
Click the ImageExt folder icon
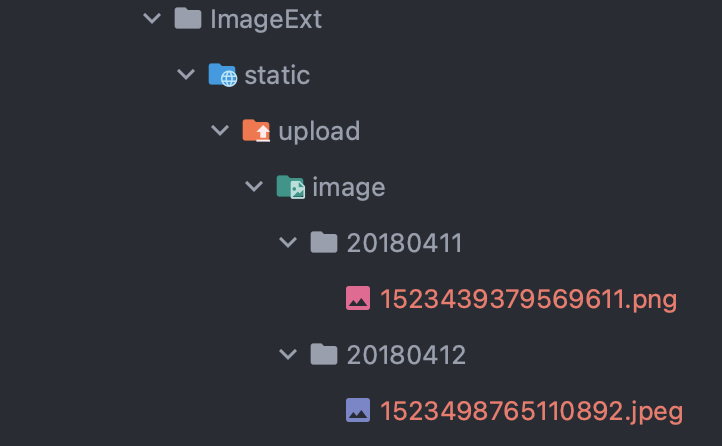click(188, 19)
